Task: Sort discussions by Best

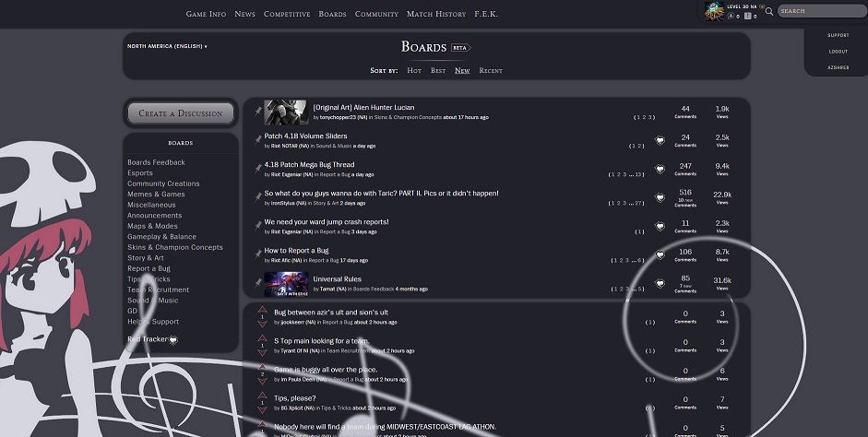Action: (x=438, y=70)
